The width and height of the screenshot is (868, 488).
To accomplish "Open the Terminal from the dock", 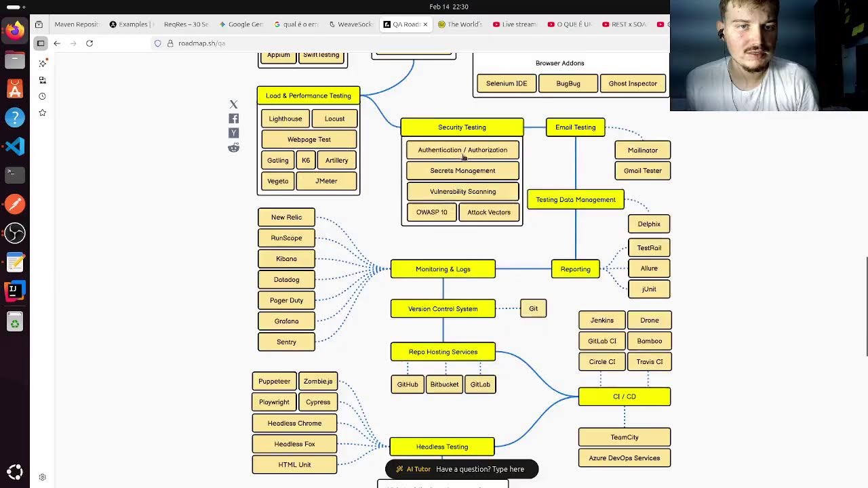I will click(x=15, y=174).
